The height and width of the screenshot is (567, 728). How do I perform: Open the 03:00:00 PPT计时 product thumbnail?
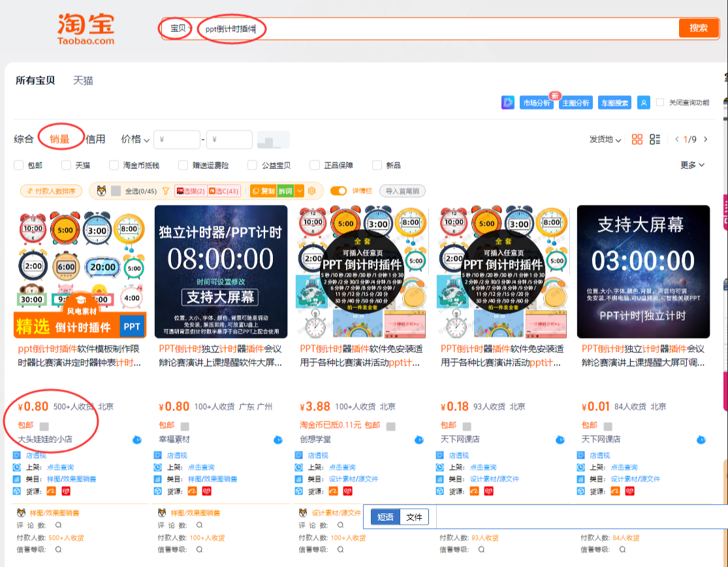(x=643, y=271)
